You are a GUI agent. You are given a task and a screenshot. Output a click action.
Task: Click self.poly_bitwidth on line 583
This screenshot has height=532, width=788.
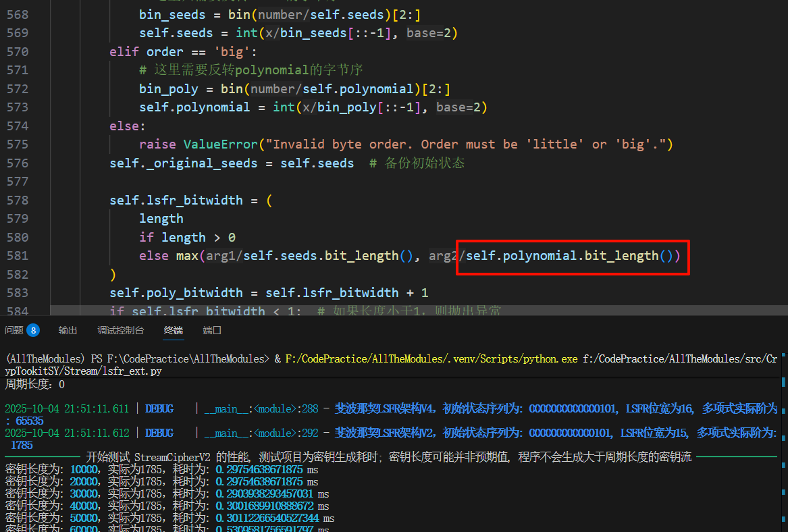click(x=176, y=293)
